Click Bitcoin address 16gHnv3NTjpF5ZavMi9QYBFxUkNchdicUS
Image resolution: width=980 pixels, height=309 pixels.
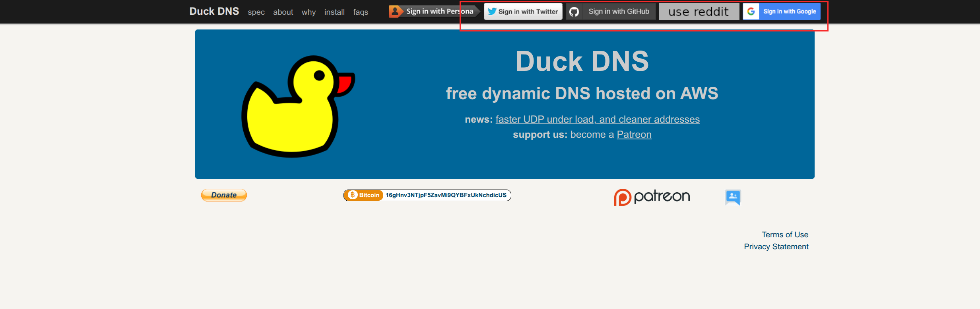[446, 195]
